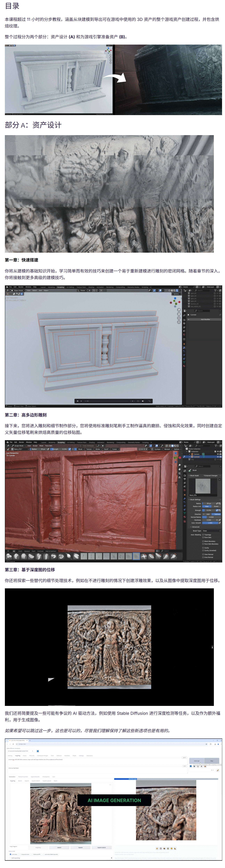Click the heading 第二章：高多边形雕刻
This screenshot has width=225, height=868.
tap(26, 415)
